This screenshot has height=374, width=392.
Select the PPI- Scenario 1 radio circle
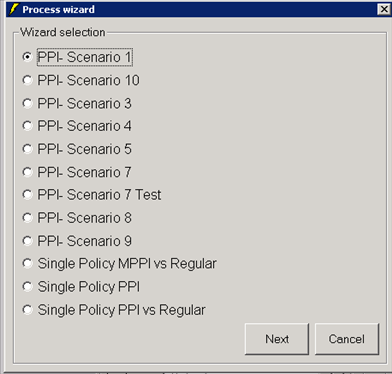(x=27, y=57)
